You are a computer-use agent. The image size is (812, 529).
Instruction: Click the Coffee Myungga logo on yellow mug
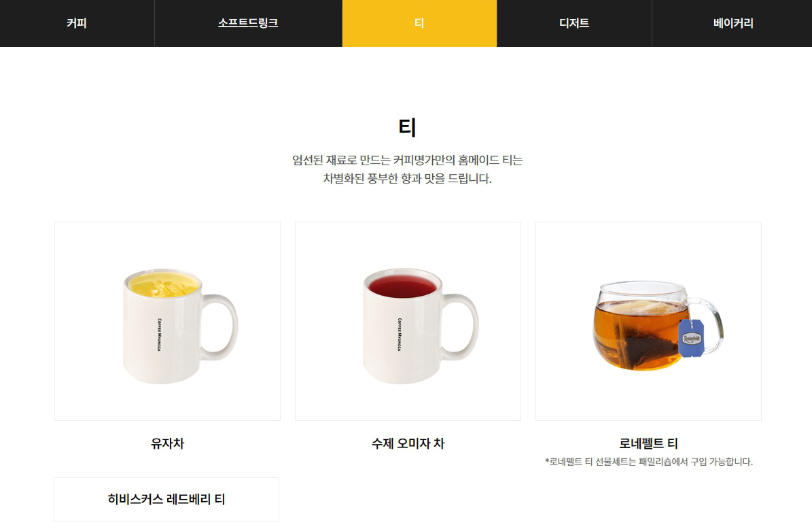tap(160, 335)
